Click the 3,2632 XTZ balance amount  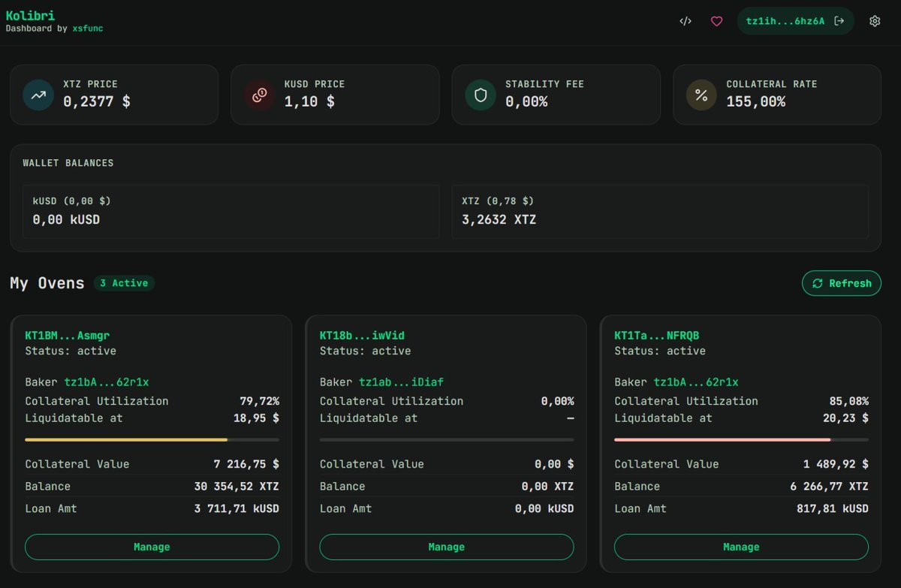(499, 220)
